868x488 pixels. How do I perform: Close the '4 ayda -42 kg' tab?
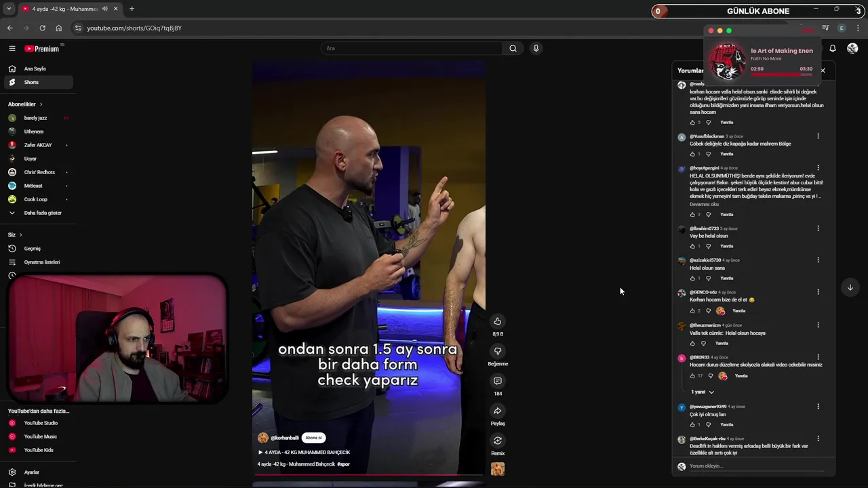(x=115, y=9)
